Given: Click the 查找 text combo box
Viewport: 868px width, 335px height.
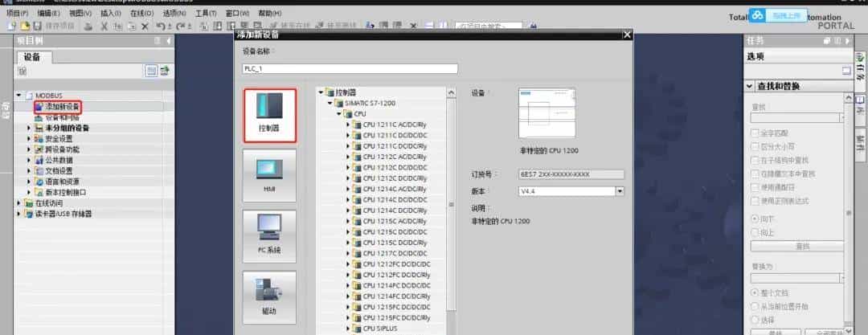Looking at the screenshot, I should click(797, 117).
